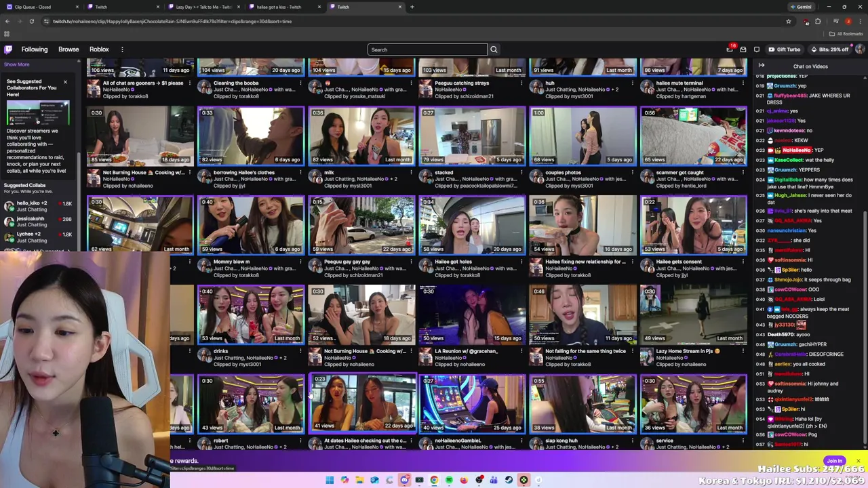
Task: Open 'milk' clip thumbnail
Action: (361, 136)
